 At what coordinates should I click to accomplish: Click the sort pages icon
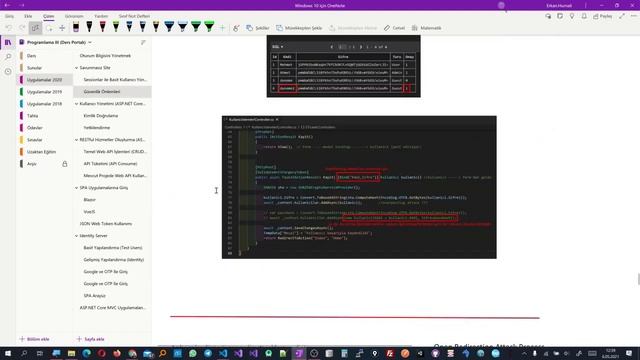[143, 42]
